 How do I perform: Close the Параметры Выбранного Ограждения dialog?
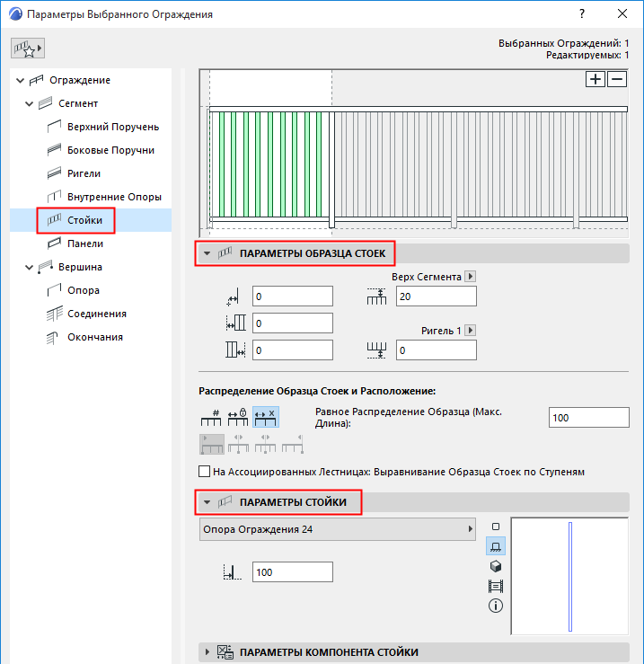(x=622, y=14)
